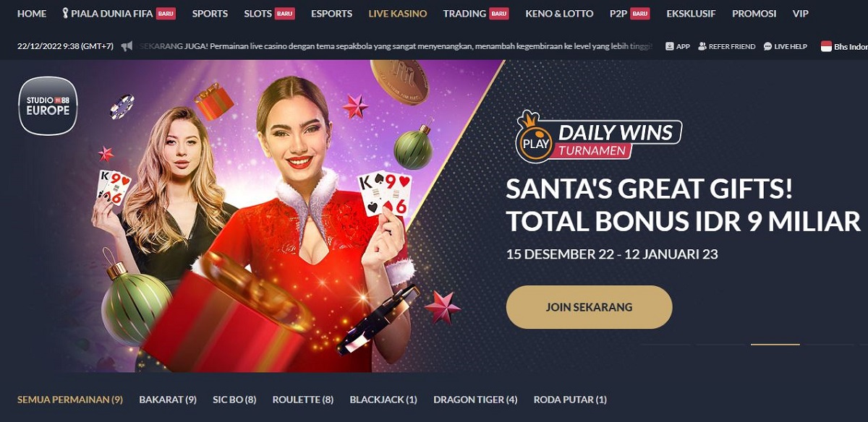The height and width of the screenshot is (422, 868).
Task: Click the Daily Wins Turnamen logo
Action: [598, 137]
